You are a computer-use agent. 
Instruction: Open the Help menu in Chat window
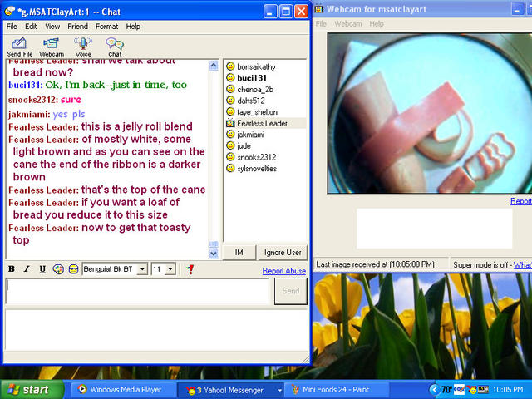pyautogui.click(x=133, y=27)
